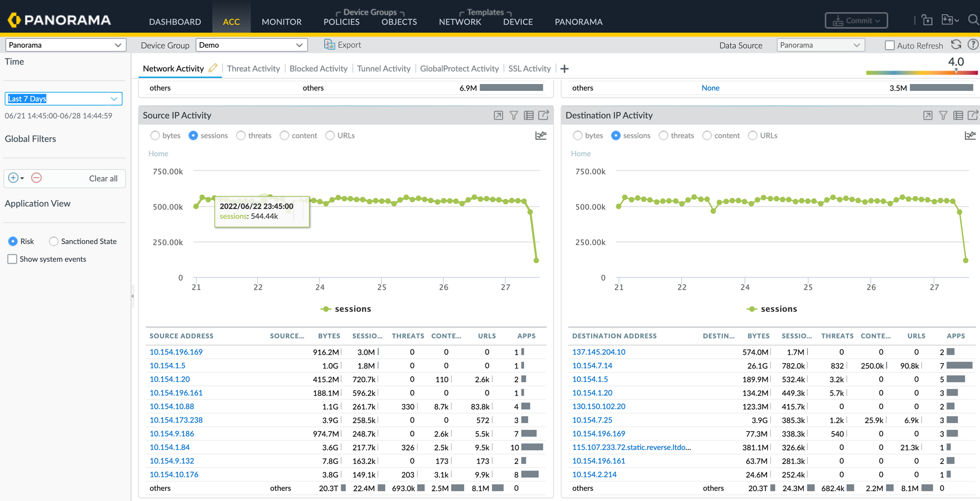The height and width of the screenshot is (501, 980).
Task: Open source address 10.154.10.88 link
Action: click(x=172, y=406)
